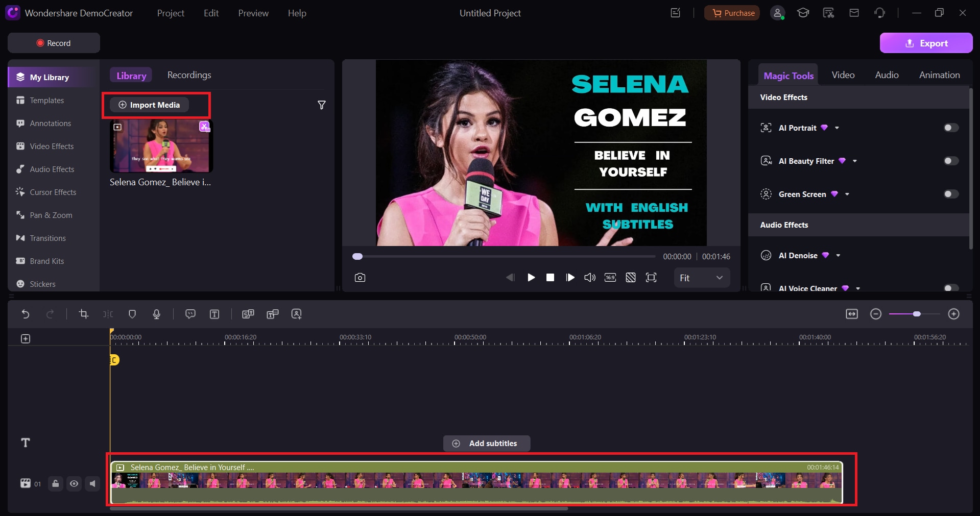Viewport: 980px width, 516px height.
Task: Expand the AI Beauty Filter options arrow
Action: point(855,161)
